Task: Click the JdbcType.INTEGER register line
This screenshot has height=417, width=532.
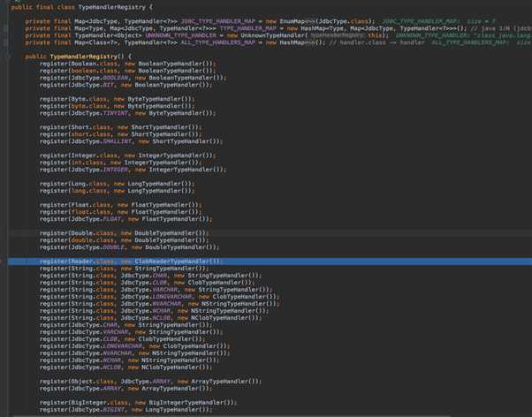Action: point(133,170)
